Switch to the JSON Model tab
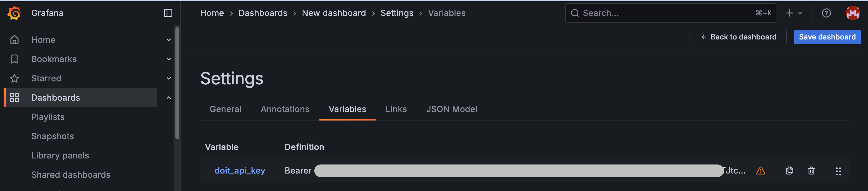This screenshot has height=191, width=868. click(x=452, y=109)
